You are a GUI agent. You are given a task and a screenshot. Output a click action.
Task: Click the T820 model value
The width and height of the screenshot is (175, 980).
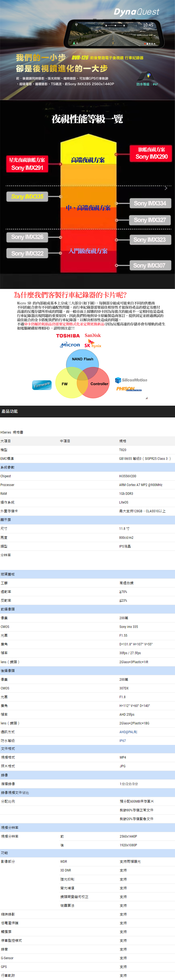pos(123,450)
